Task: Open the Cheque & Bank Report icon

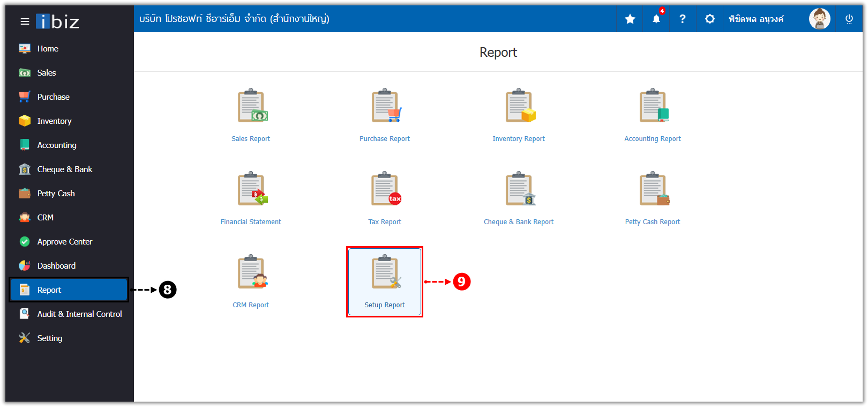Action: (x=519, y=189)
